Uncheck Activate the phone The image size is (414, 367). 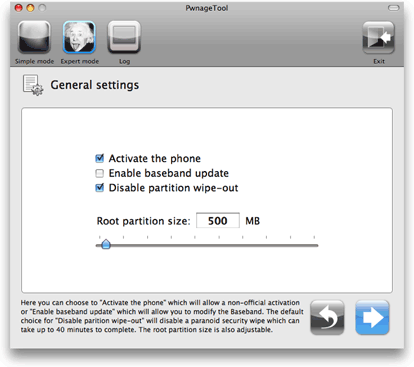(x=100, y=158)
